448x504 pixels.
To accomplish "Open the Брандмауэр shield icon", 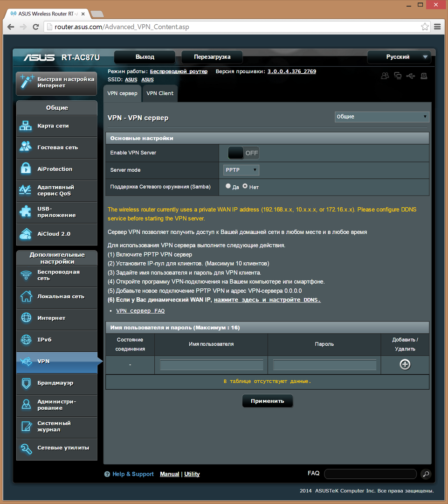I will click(25, 383).
